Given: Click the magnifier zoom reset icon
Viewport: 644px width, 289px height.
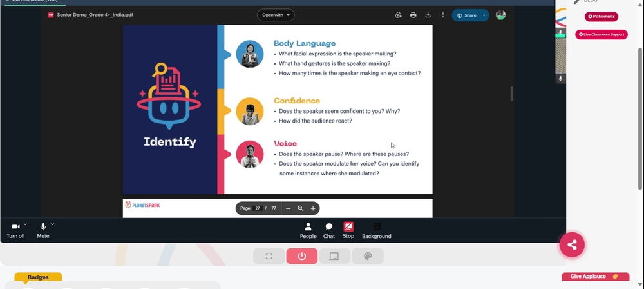Looking at the screenshot, I should coord(300,208).
